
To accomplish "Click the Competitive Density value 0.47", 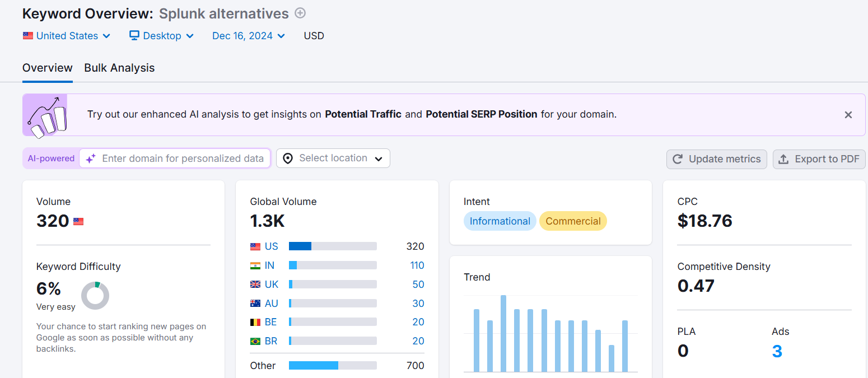I will [696, 286].
